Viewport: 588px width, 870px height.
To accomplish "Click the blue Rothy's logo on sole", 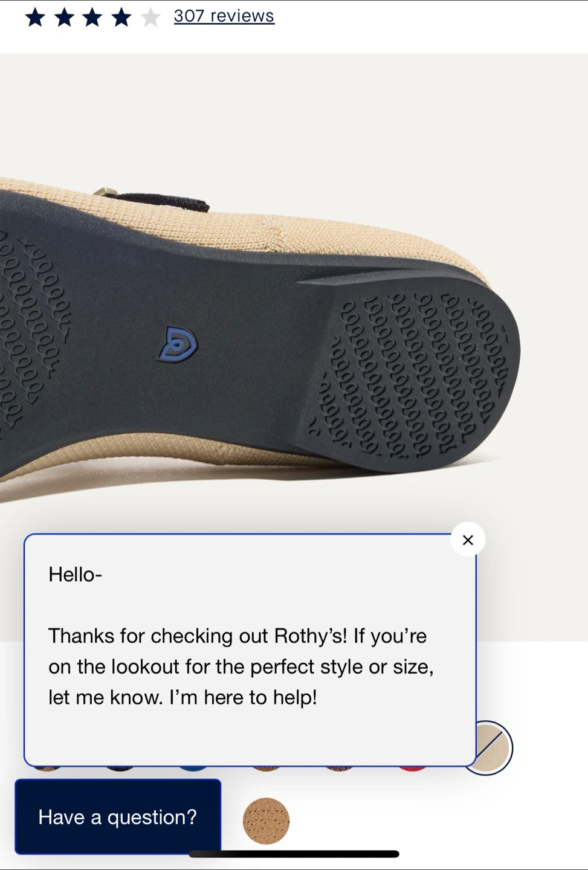I will tap(178, 344).
